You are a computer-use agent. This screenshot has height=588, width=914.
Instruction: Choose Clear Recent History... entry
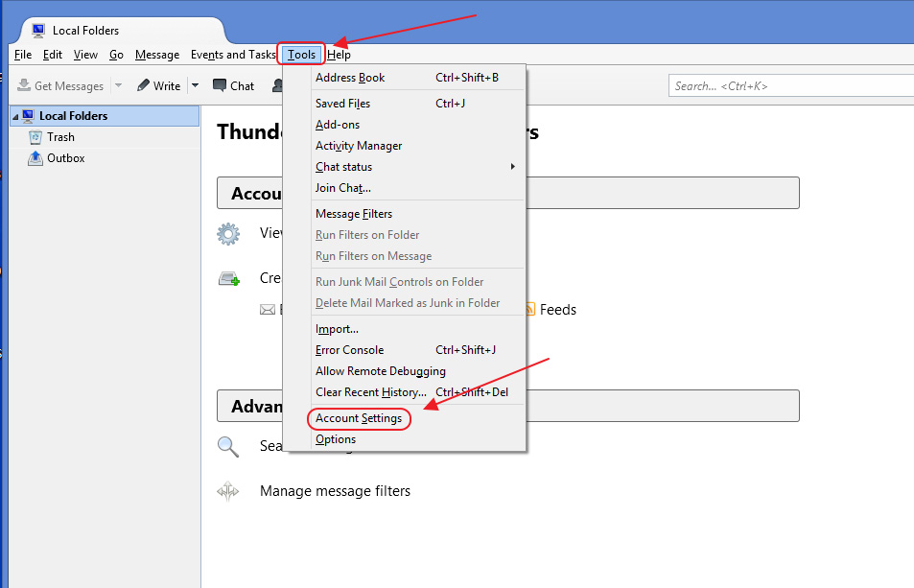pyautogui.click(x=418, y=392)
